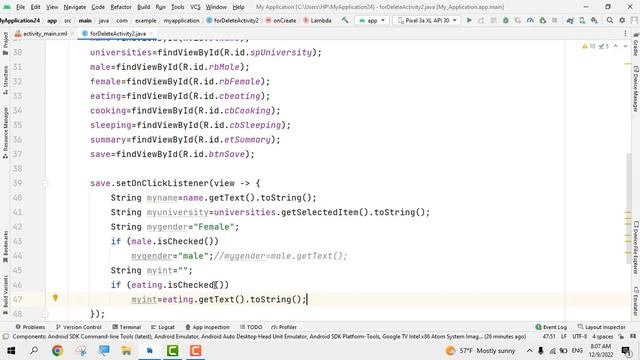Open the Device Manager toolbar icon
Image resolution: width=640 pixels, height=360 pixels.
(x=582, y=20)
